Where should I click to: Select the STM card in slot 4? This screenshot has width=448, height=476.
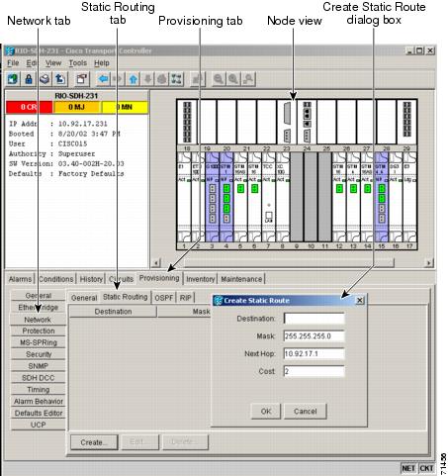226,197
